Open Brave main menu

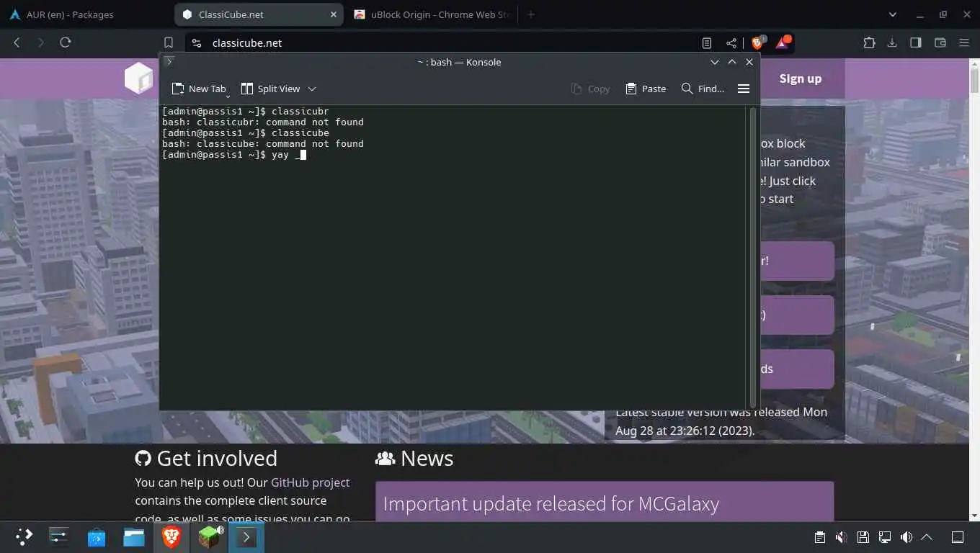964,42
